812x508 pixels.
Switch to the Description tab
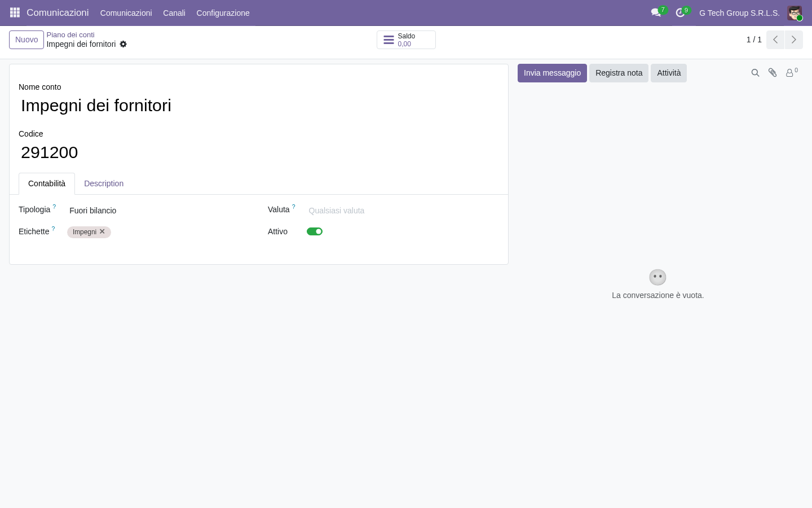click(x=104, y=183)
